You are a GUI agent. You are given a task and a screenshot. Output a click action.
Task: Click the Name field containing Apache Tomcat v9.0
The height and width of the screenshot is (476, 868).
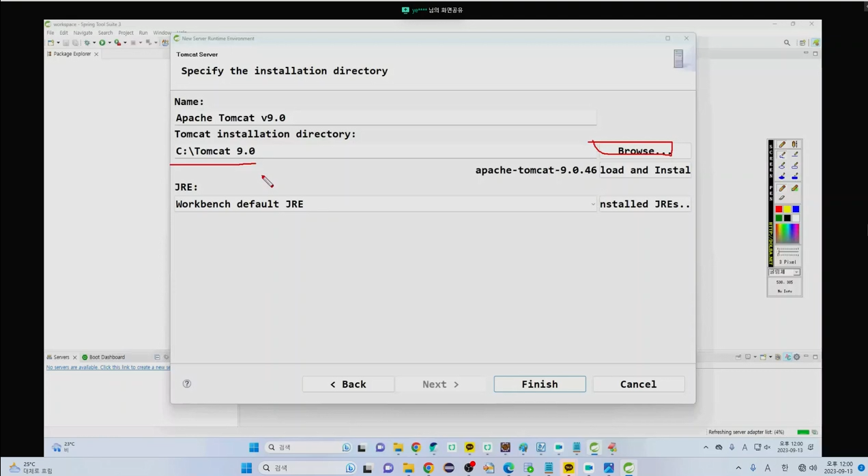[385, 117]
